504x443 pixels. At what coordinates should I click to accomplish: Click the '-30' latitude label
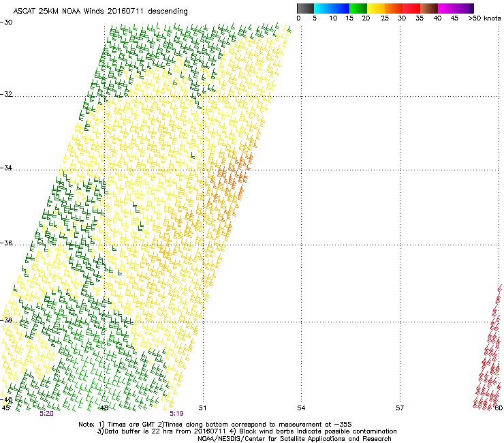pos(6,22)
